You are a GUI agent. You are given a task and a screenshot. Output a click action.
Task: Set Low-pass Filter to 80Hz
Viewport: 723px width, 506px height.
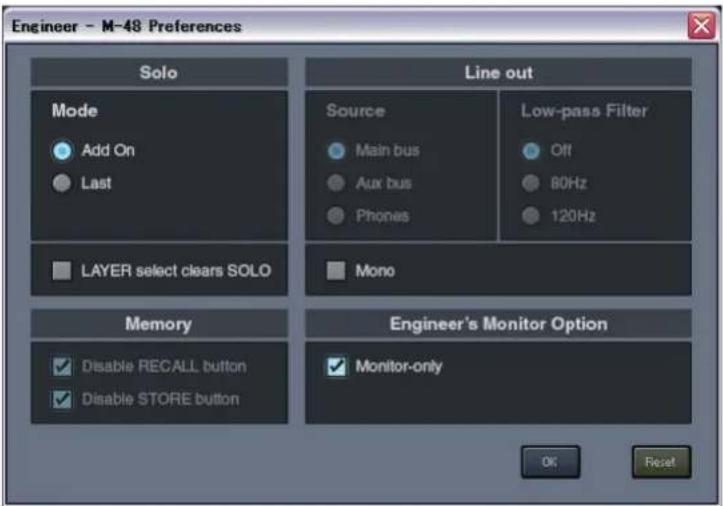(x=531, y=183)
